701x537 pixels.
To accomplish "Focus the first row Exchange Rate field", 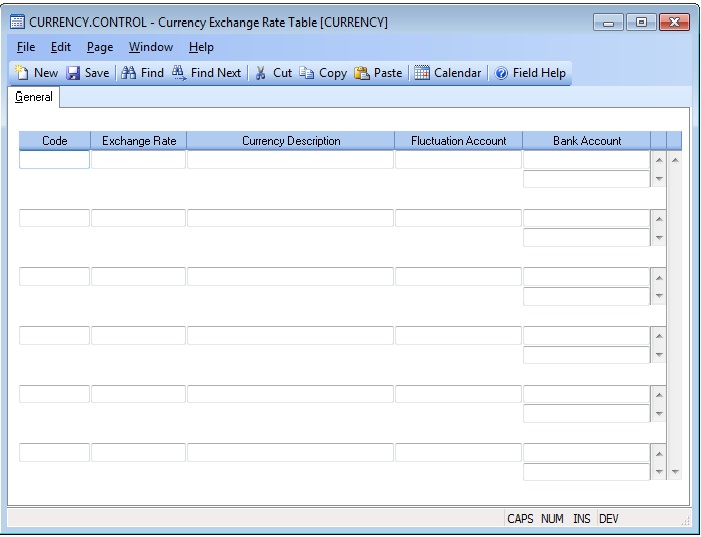I will pyautogui.click(x=139, y=160).
